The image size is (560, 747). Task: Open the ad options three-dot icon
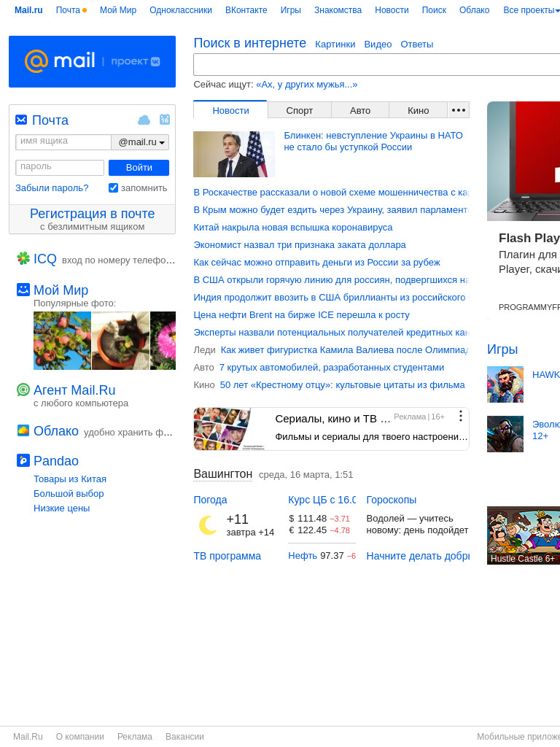[x=461, y=416]
